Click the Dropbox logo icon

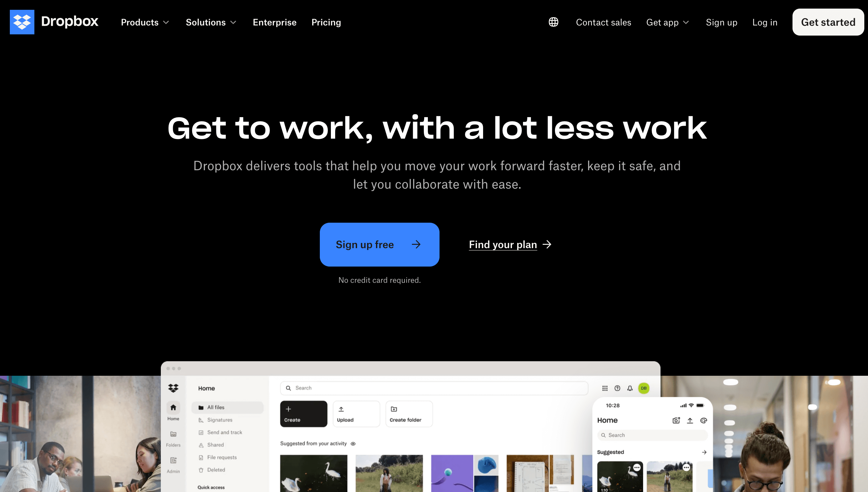[x=21, y=22]
